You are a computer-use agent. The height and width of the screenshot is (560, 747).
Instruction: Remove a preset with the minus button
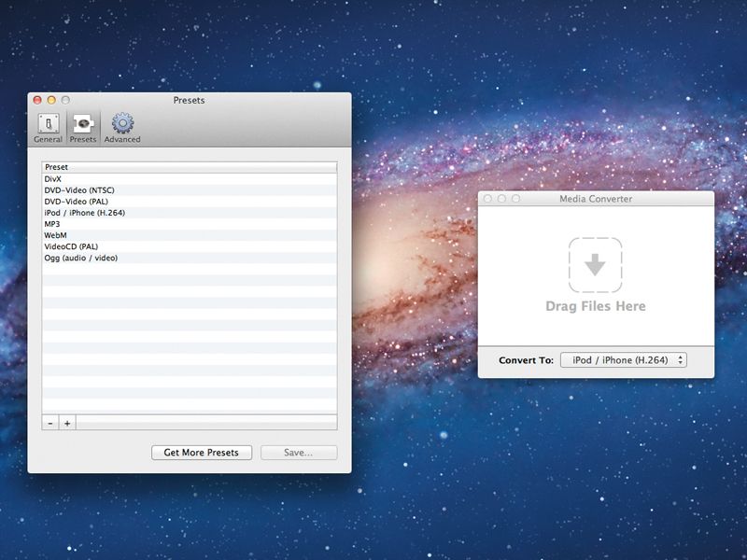pos(51,423)
